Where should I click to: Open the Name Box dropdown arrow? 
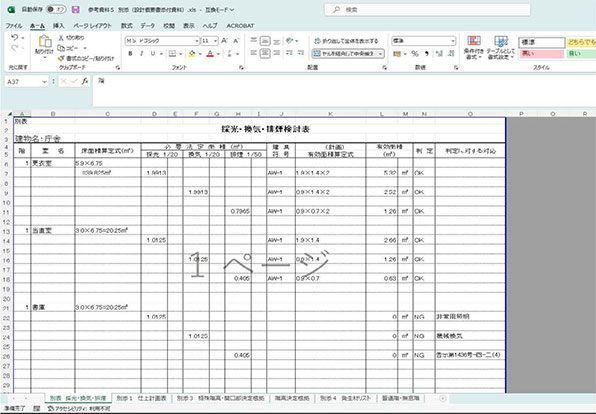point(44,82)
